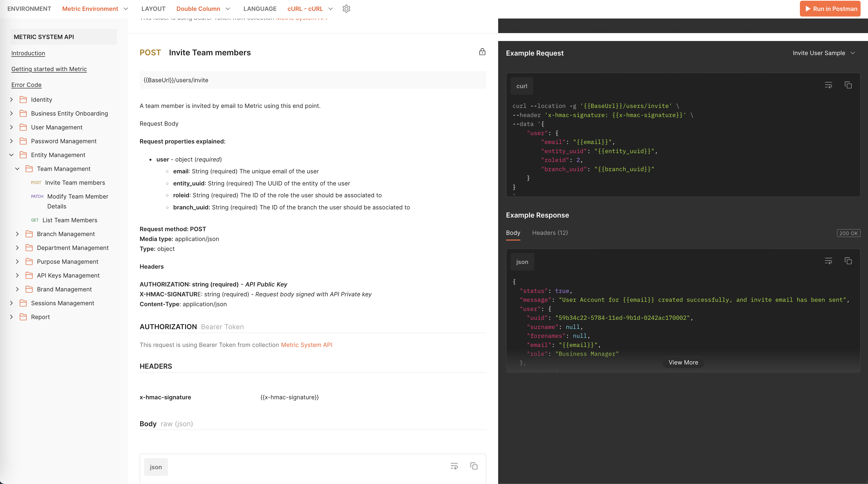Viewport: 868px width, 484px height.
Task: Copy the Body raw json snippet
Action: click(x=474, y=466)
